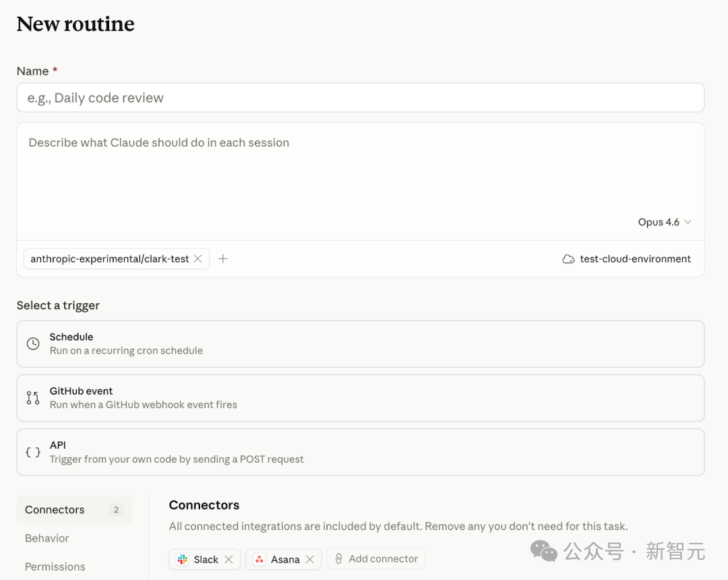
Task: Remove the anthropic-experimental/clark-test repository chip
Action: pos(198,259)
